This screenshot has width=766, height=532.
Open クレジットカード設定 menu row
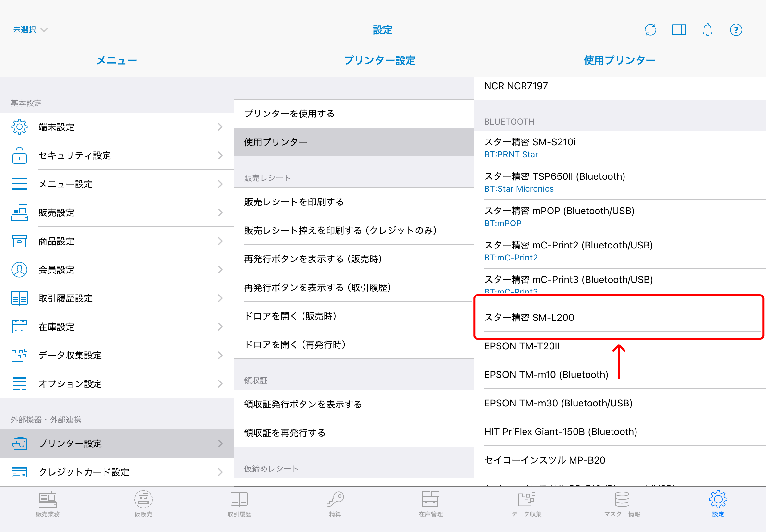click(117, 472)
